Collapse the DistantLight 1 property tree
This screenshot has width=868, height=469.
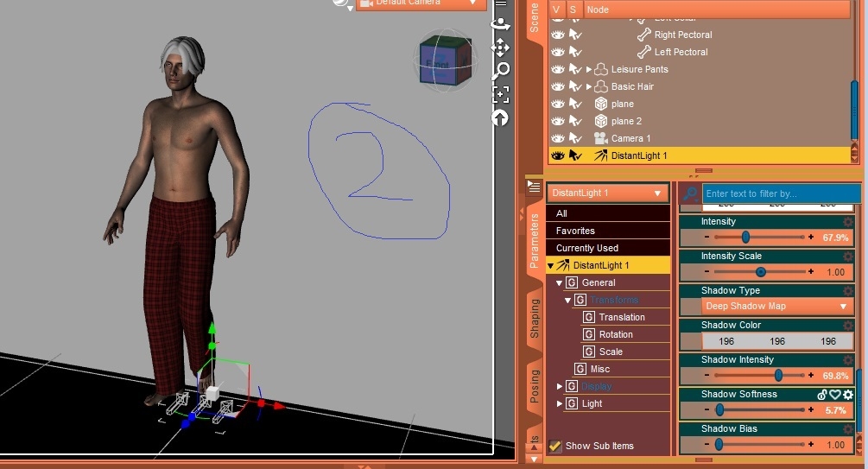tap(550, 266)
